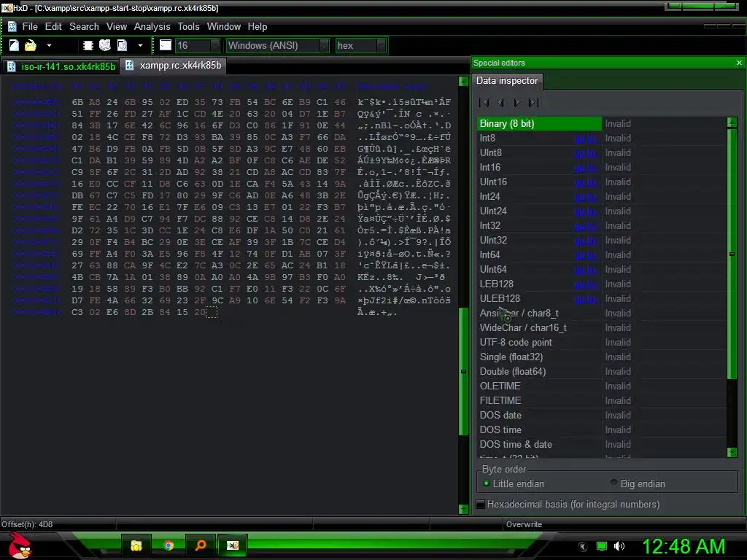Click HxD application icon in title bar
747x560 pixels.
click(7, 8)
